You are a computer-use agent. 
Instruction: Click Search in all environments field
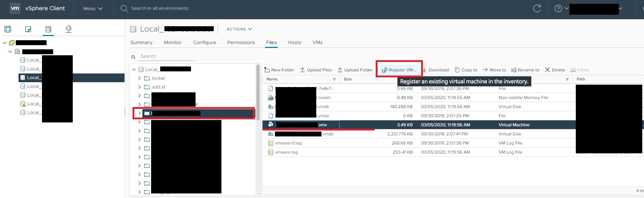(160, 8)
